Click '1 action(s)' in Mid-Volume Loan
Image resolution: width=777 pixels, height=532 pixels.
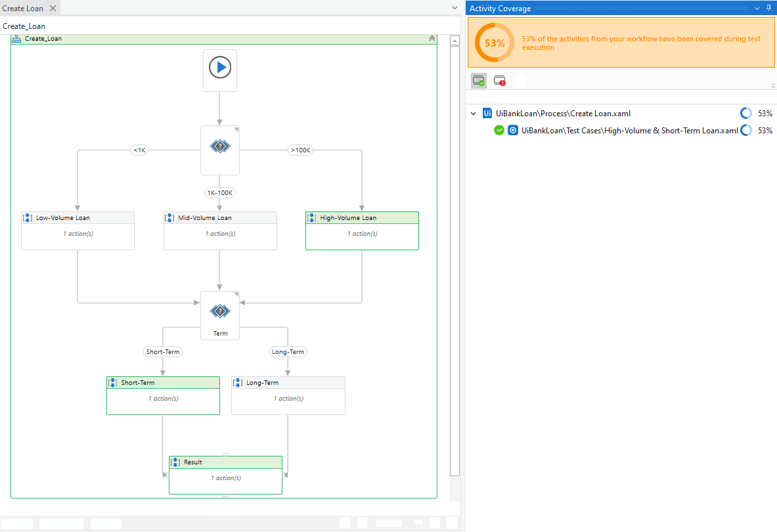(x=220, y=233)
